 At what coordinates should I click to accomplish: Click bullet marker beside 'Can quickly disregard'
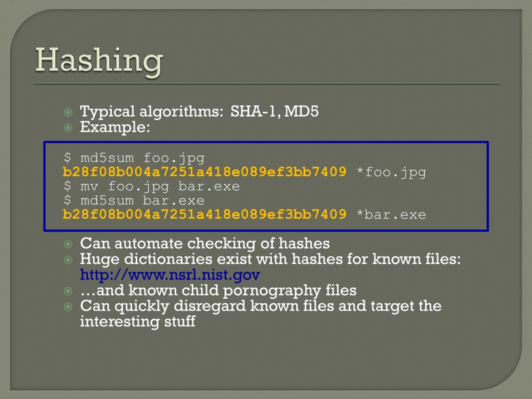[x=68, y=307]
